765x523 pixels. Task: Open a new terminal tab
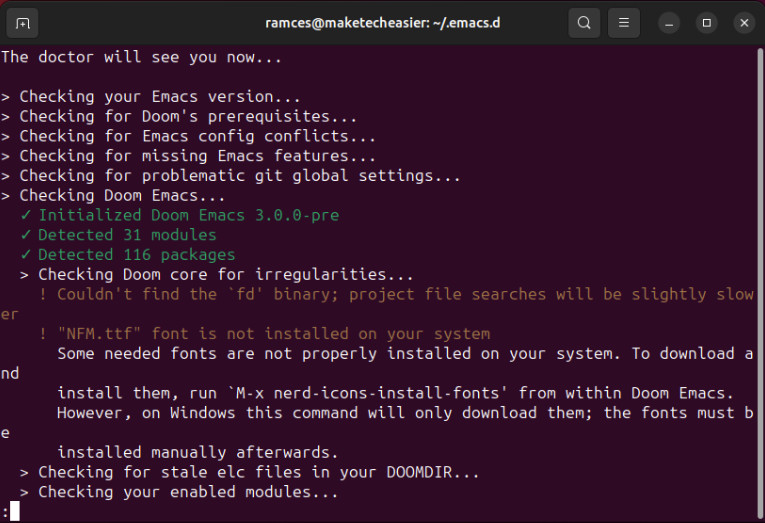[x=22, y=23]
